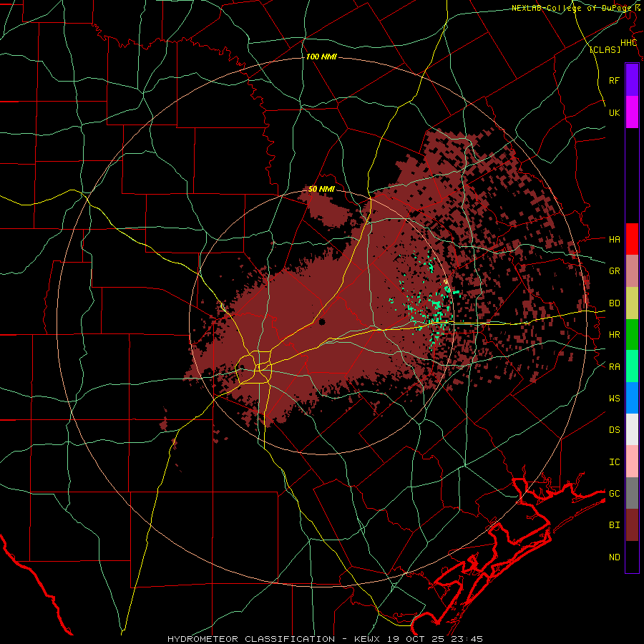Click the HA legend label
644x644 pixels.
tap(615, 239)
